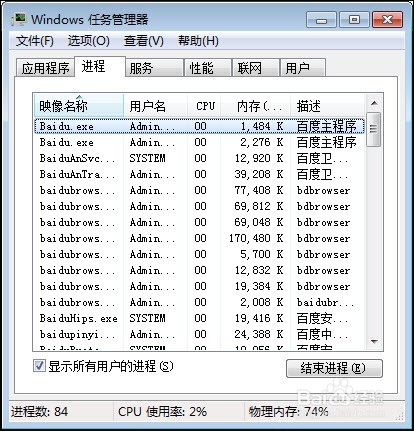Select baidubrows row using 77,408 K
Image resolution: width=414 pixels, height=431 pixels.
pos(199,190)
